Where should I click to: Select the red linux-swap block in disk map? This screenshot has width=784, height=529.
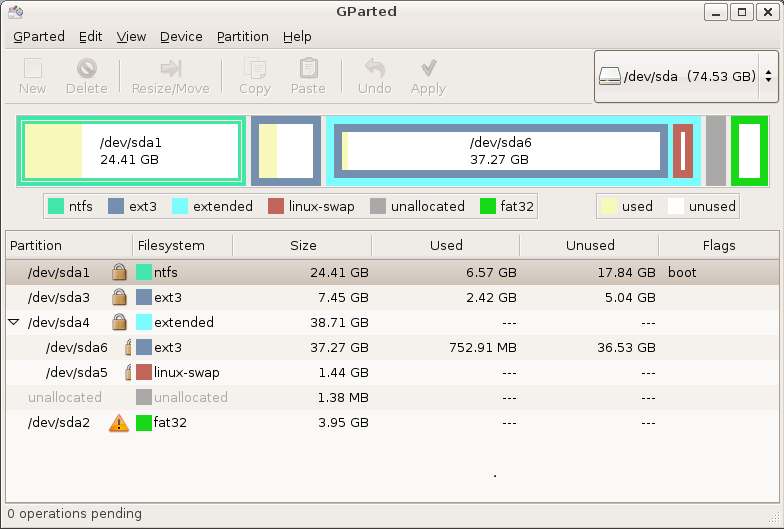pos(683,151)
